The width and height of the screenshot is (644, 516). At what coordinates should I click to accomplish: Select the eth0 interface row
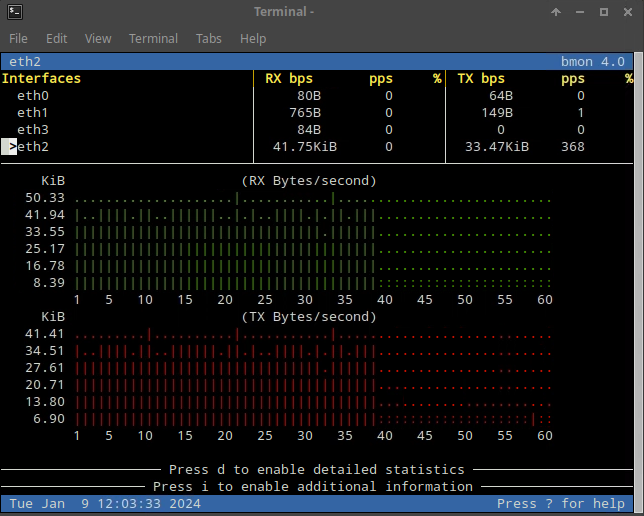coord(32,96)
